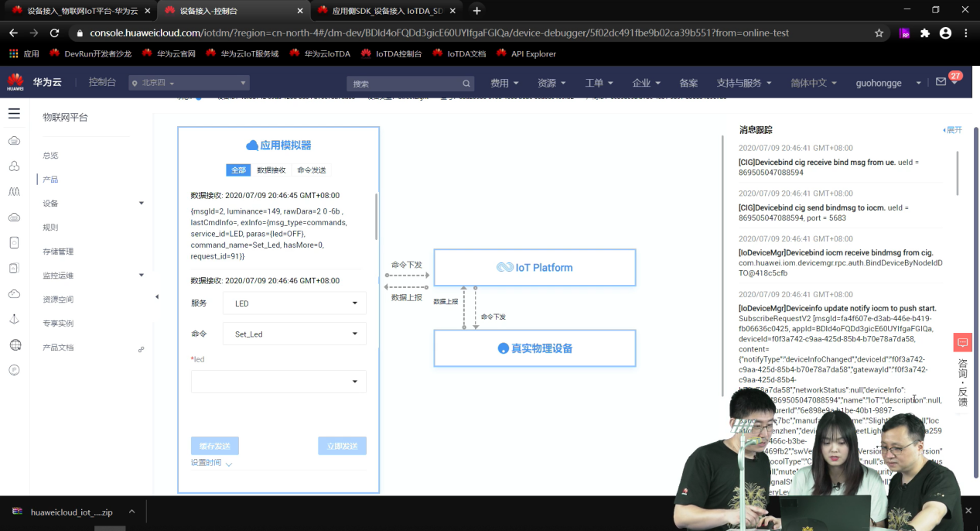Switch to the 命令发送 tab
The width and height of the screenshot is (980, 531).
coord(312,170)
